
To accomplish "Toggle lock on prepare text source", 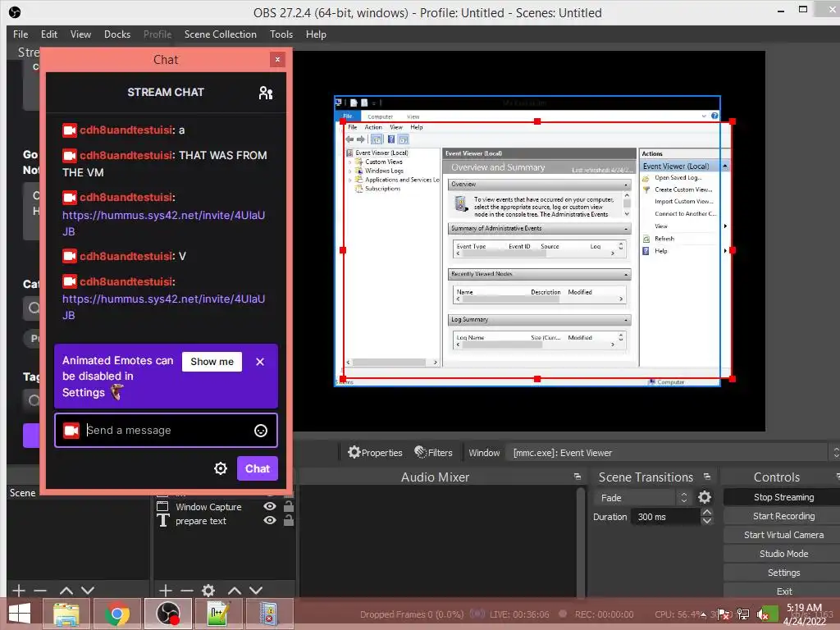I will [x=288, y=521].
